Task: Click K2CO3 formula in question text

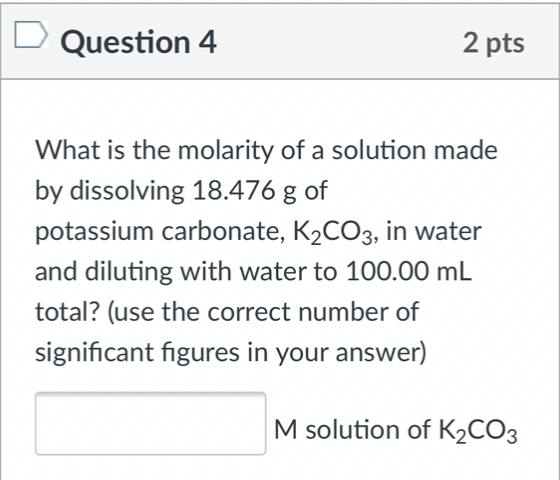Action: coord(333,232)
